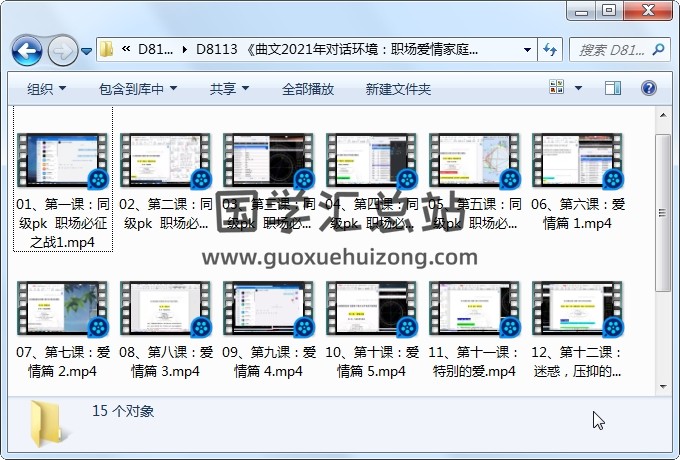Click the change view icon

pos(558,89)
